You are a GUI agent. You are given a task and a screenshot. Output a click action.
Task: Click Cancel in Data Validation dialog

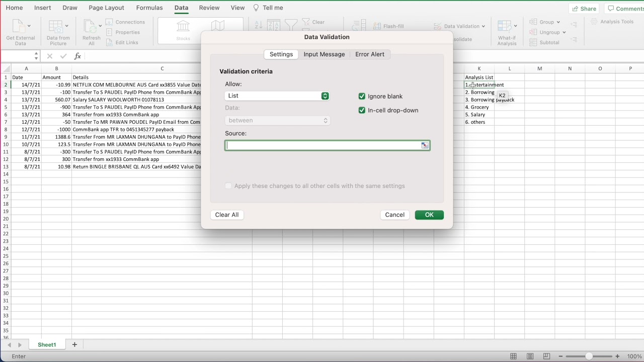(x=395, y=215)
